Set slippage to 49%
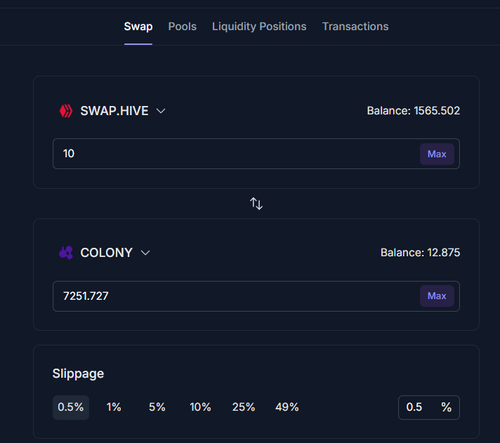The image size is (500, 443). tap(287, 407)
